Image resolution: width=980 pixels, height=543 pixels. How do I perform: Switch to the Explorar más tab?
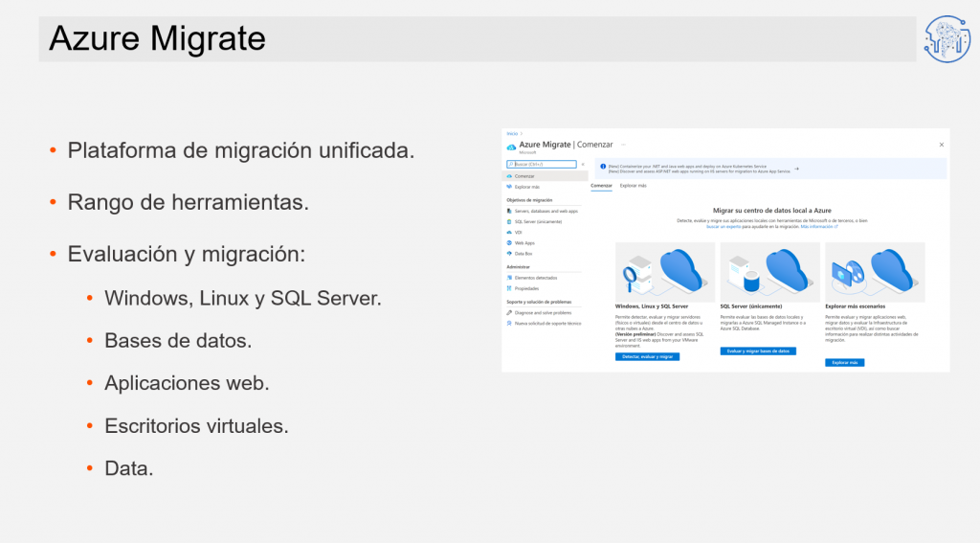[x=634, y=186]
